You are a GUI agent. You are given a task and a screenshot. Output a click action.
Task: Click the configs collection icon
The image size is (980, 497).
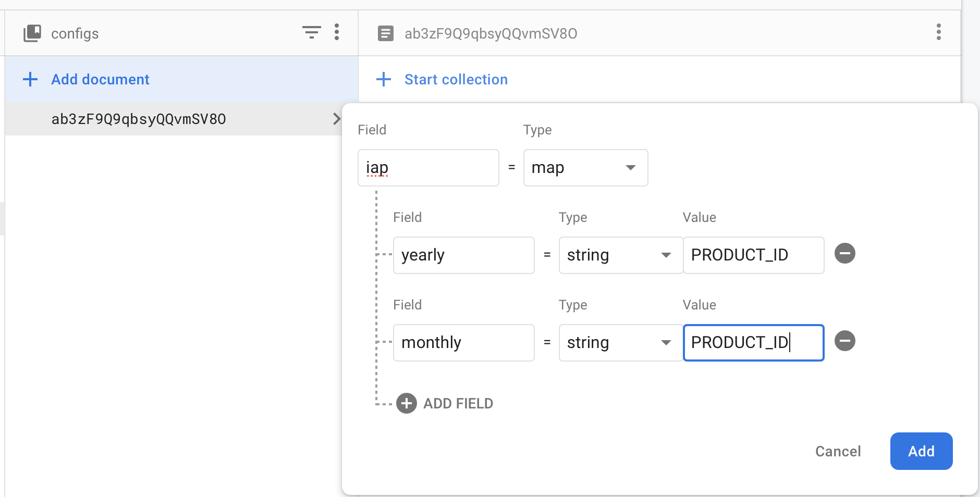point(32,33)
